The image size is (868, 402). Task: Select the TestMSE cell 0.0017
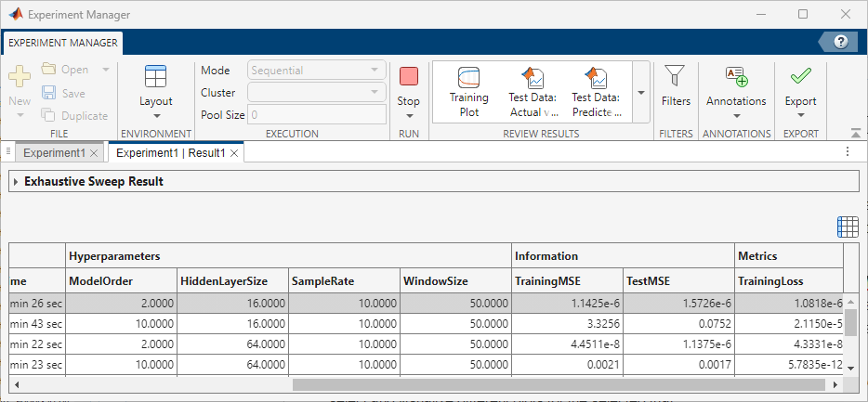[x=679, y=365]
